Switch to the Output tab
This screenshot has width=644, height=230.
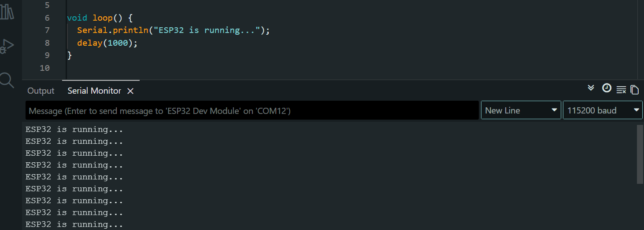41,91
